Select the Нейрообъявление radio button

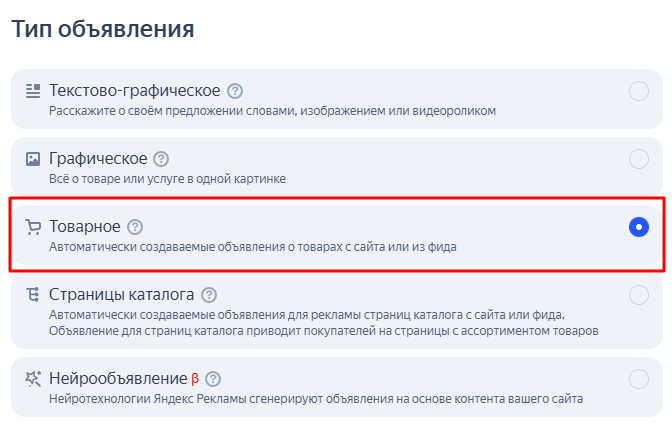pyautogui.click(x=639, y=379)
